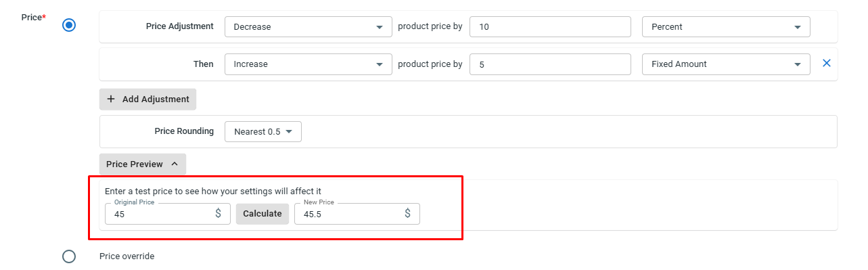The width and height of the screenshot is (868, 270).
Task: Open the Fixed Amount unit dropdown
Action: 726,64
